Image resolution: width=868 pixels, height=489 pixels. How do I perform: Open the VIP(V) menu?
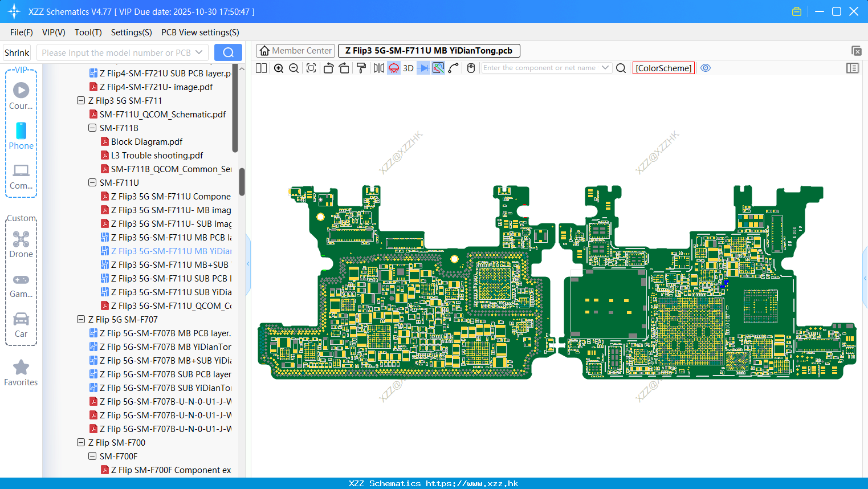(54, 32)
